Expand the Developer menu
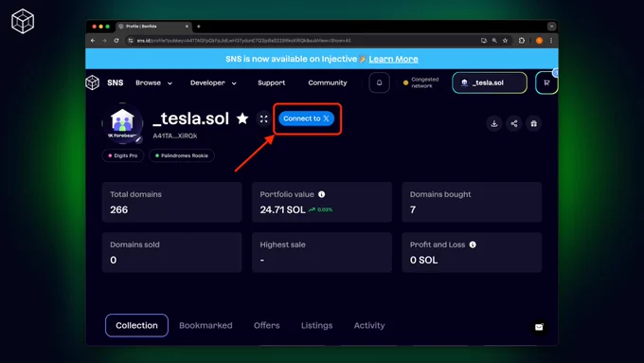This screenshot has height=363, width=644. tap(213, 82)
